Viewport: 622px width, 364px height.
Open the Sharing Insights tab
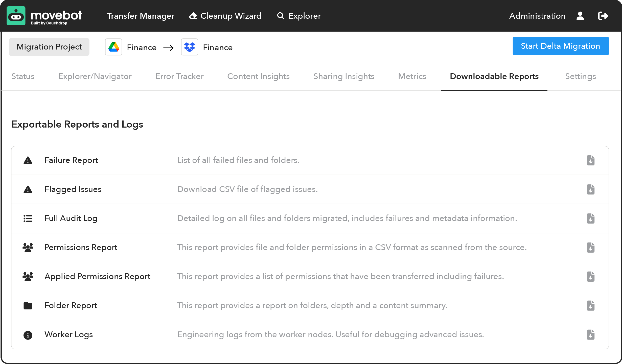point(344,76)
